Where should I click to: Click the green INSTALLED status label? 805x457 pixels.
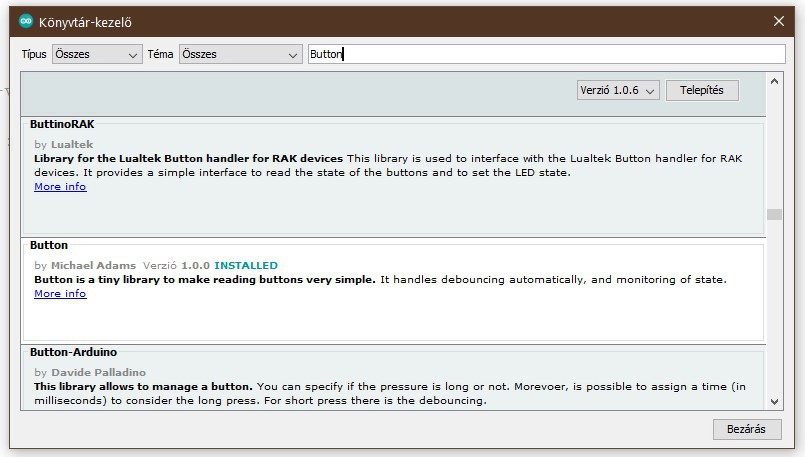tap(246, 266)
